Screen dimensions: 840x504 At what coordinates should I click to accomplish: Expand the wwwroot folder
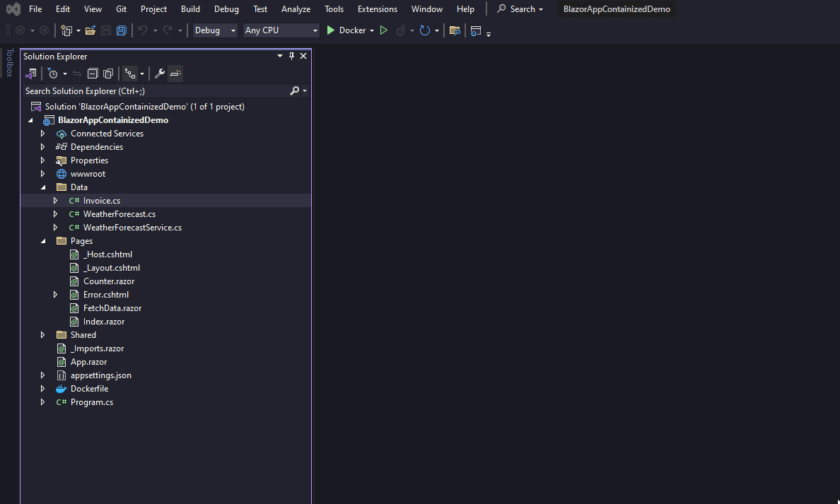(43, 173)
